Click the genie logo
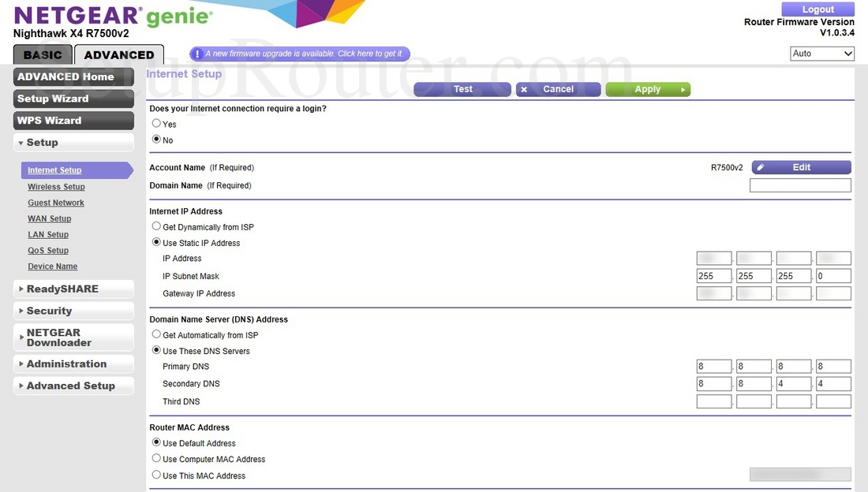Image resolution: width=868 pixels, height=492 pixels. 178,15
